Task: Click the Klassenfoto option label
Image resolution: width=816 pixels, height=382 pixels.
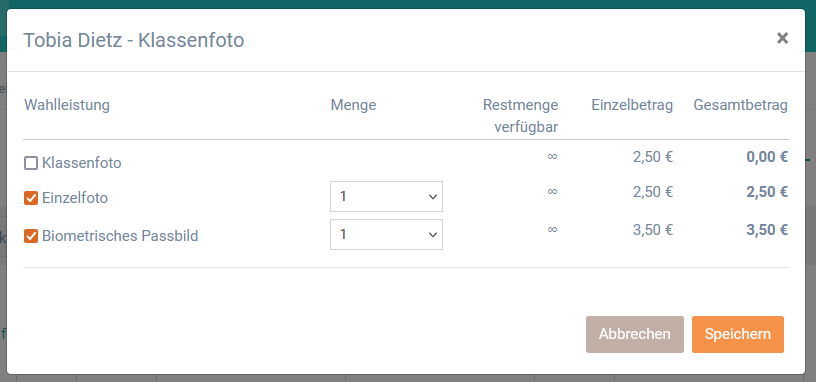Action: click(82, 163)
